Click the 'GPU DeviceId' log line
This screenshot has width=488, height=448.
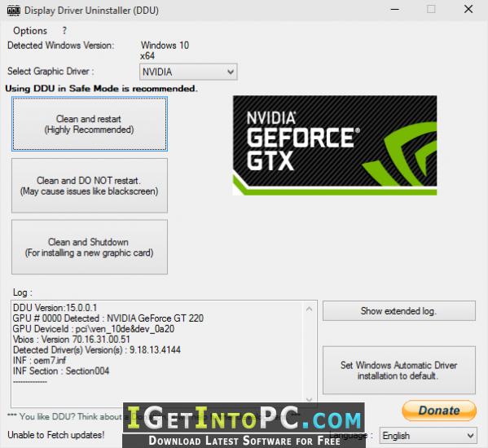pos(94,329)
